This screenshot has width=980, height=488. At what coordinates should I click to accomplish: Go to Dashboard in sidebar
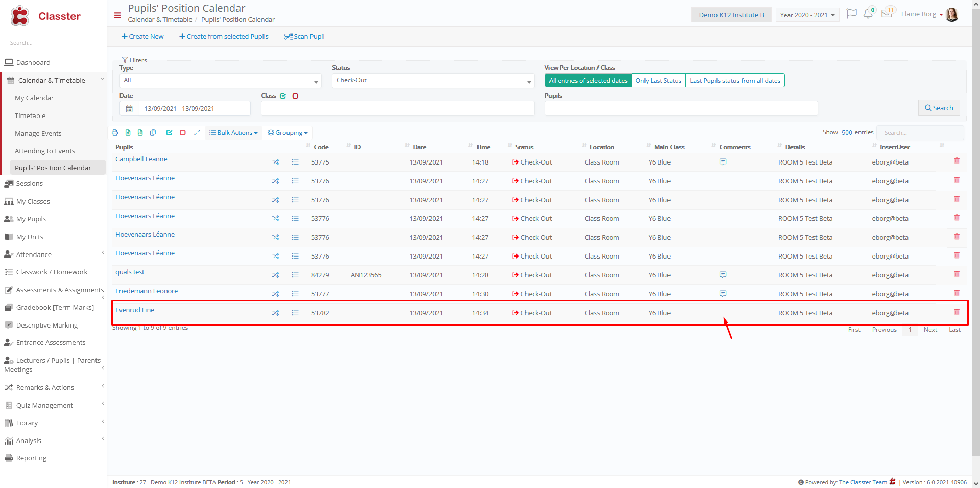pos(33,63)
